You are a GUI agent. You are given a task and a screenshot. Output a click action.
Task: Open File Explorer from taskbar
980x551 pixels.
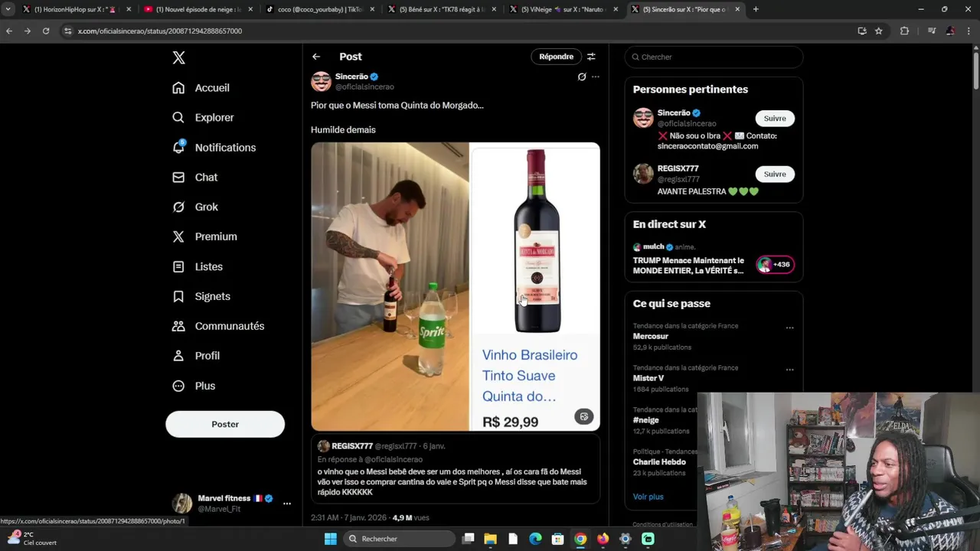[491, 539]
